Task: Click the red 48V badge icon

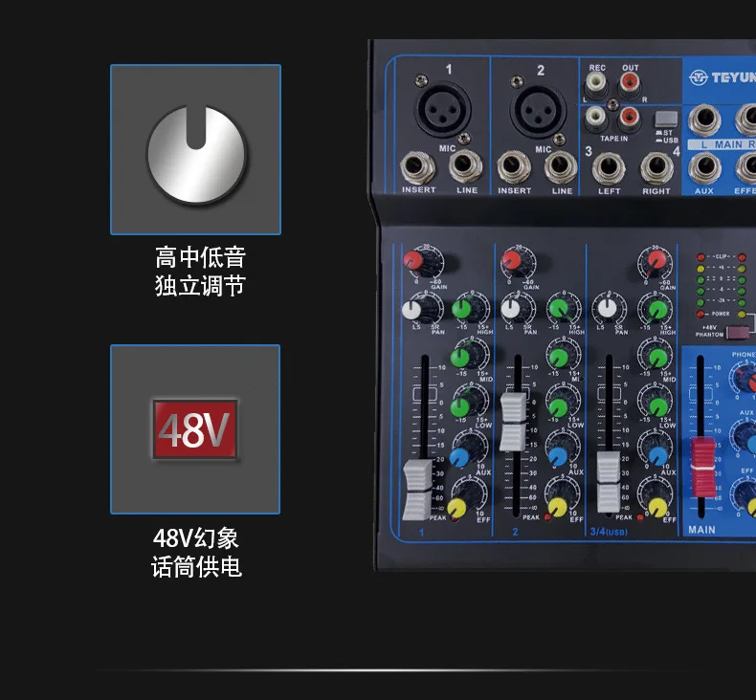Action: pos(195,429)
